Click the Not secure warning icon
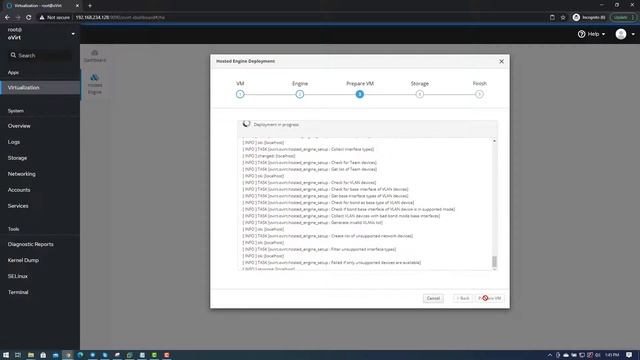Image resolution: width=640 pixels, height=360 pixels. click(x=42, y=18)
